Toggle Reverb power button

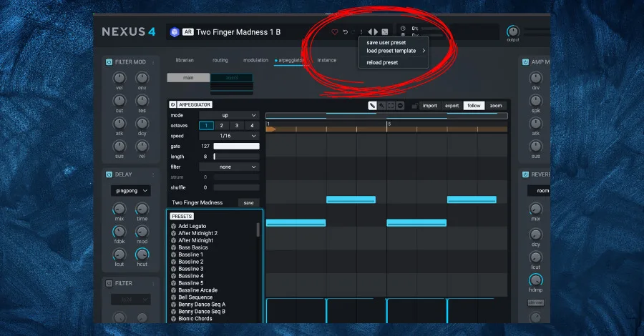pos(525,174)
